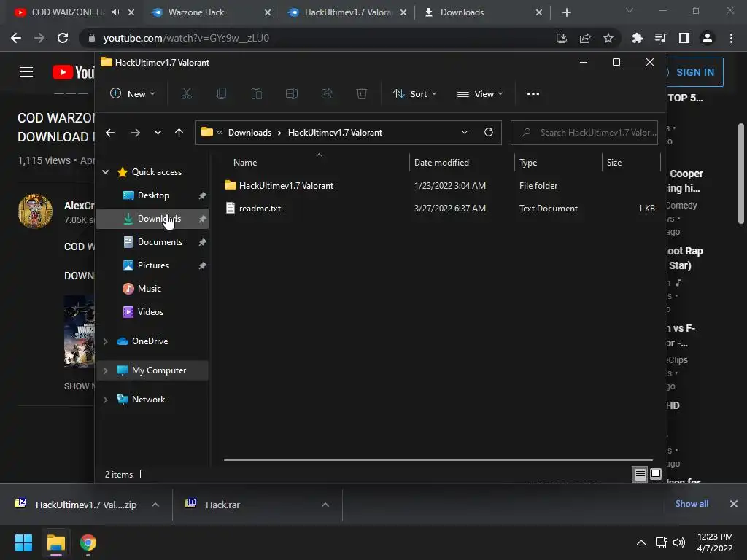Click the Rename icon in Explorer toolbar
Viewport: 747px width, 560px height.
pos(292,94)
